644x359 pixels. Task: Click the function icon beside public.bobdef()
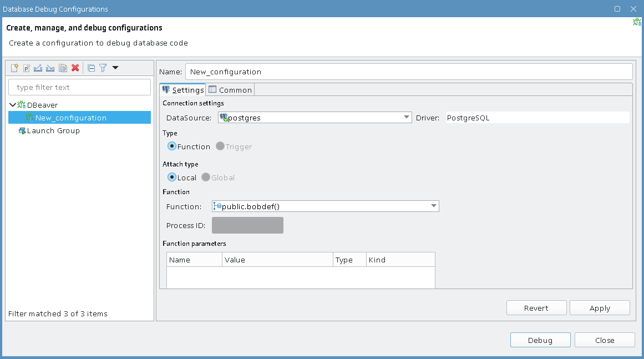217,206
